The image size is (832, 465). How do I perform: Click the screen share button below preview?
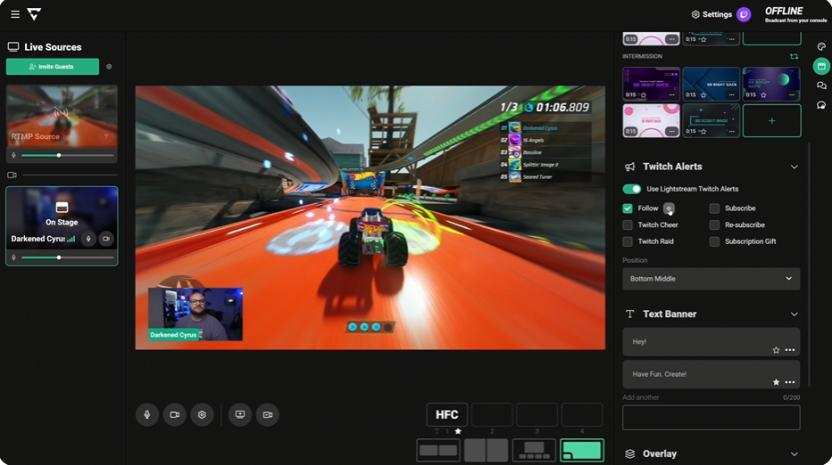tap(240, 415)
